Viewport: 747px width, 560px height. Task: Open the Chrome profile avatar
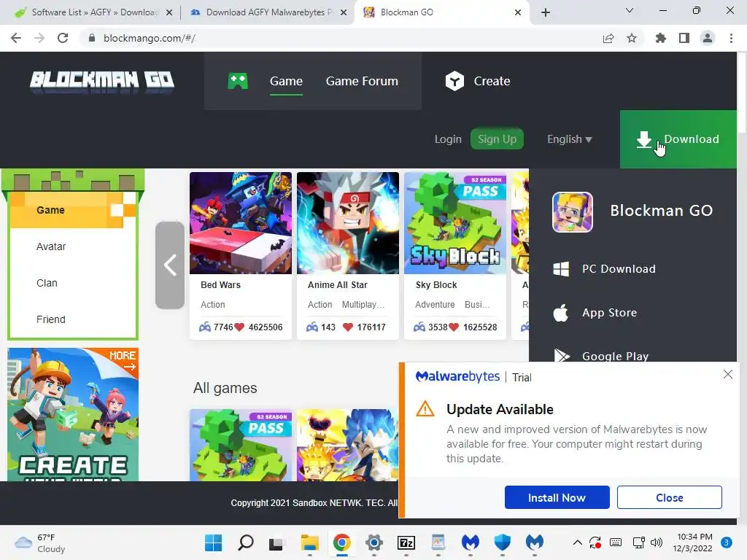708,38
